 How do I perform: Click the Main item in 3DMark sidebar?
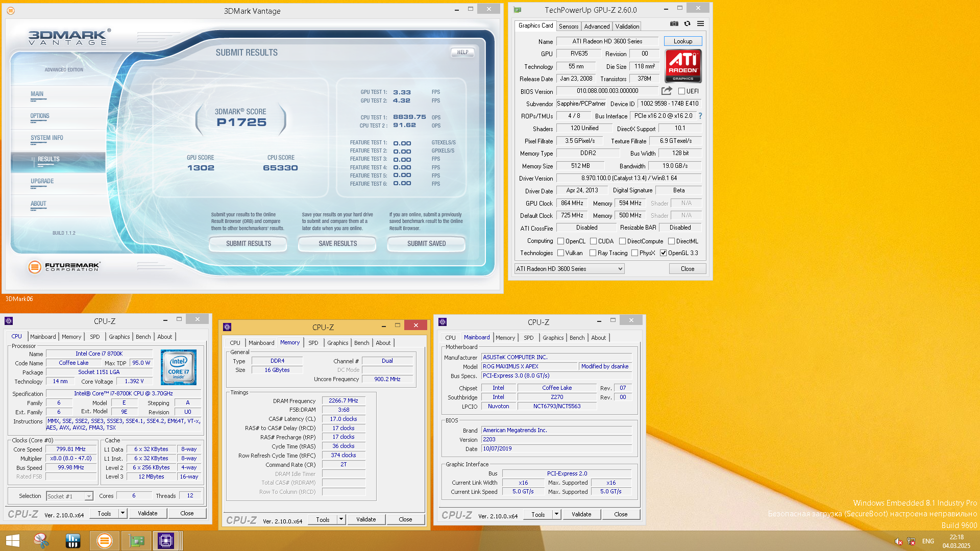click(37, 94)
